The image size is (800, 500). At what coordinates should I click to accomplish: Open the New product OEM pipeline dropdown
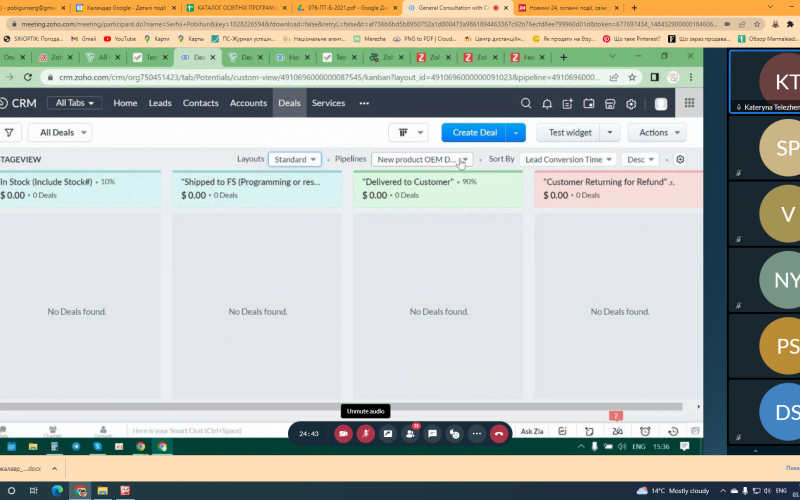point(422,159)
